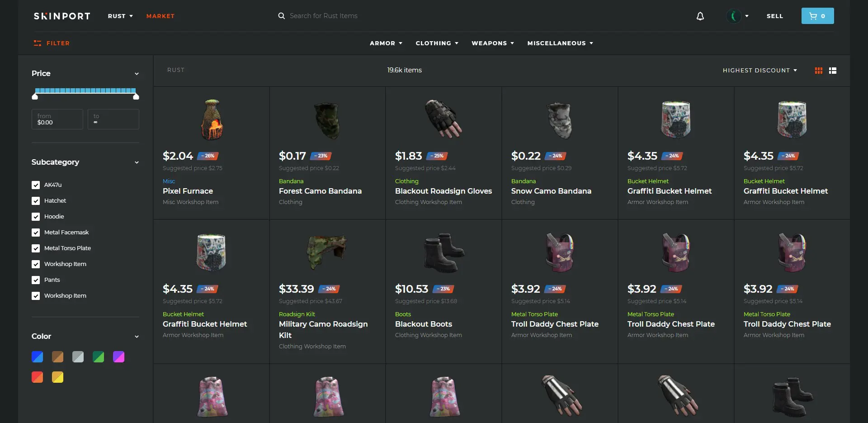
Task: Uncheck the Hatchet subcategory
Action: pyautogui.click(x=36, y=201)
